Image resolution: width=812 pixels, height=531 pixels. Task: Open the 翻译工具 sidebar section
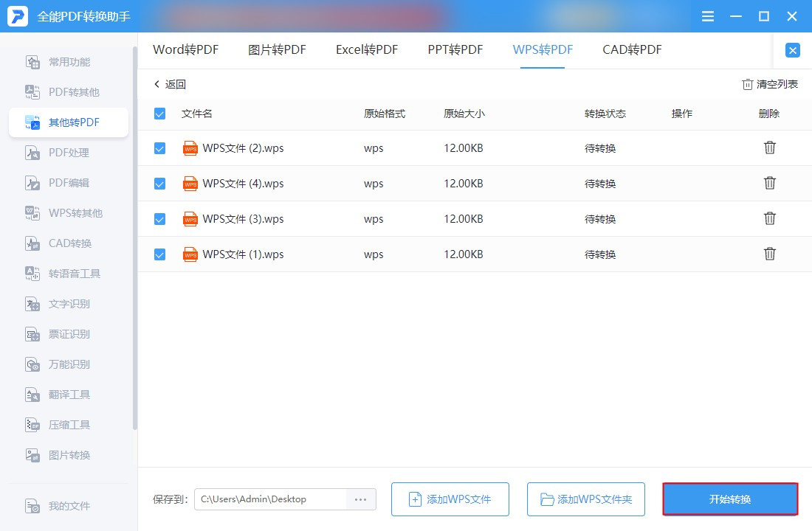click(x=58, y=395)
